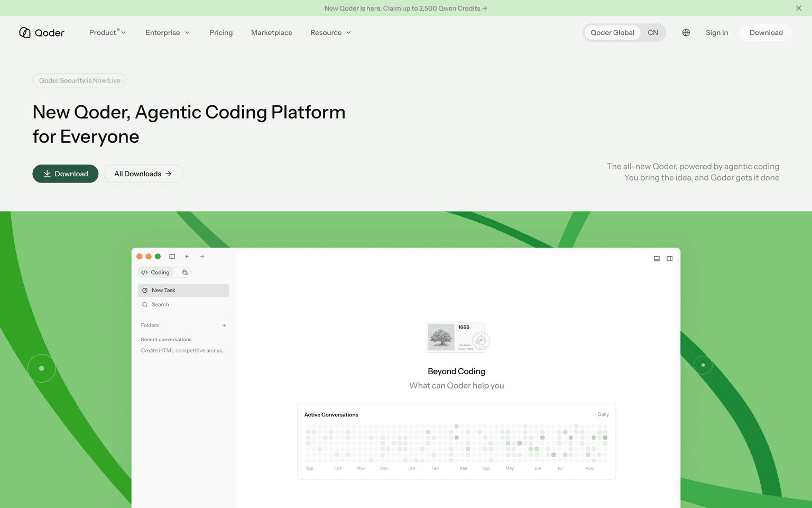Click the forward arrow in app preview
812x508 pixels.
point(202,257)
